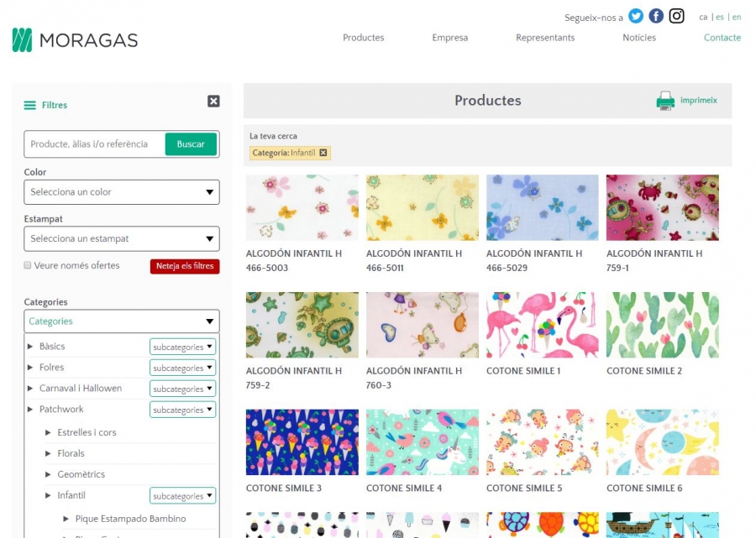The image size is (756, 538).
Task: Expand the Patchwork category arrow
Action: [30, 410]
